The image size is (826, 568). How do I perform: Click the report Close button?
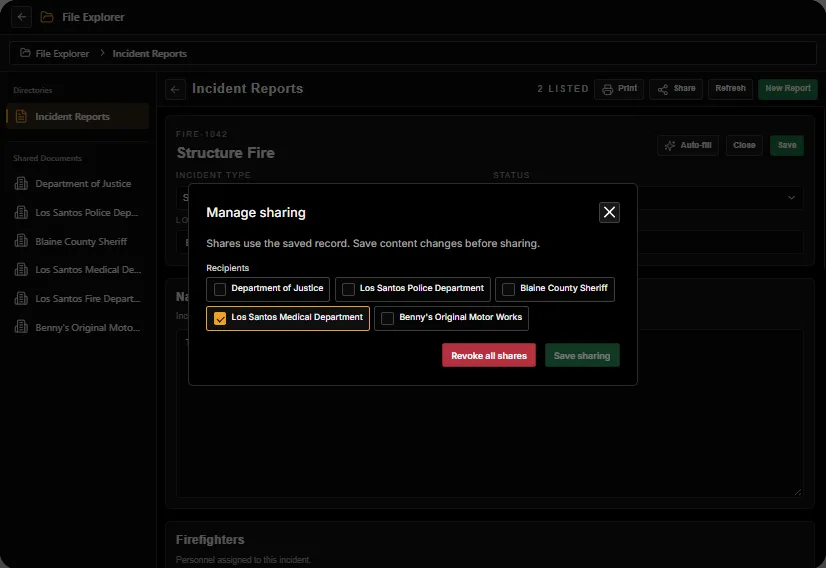744,145
